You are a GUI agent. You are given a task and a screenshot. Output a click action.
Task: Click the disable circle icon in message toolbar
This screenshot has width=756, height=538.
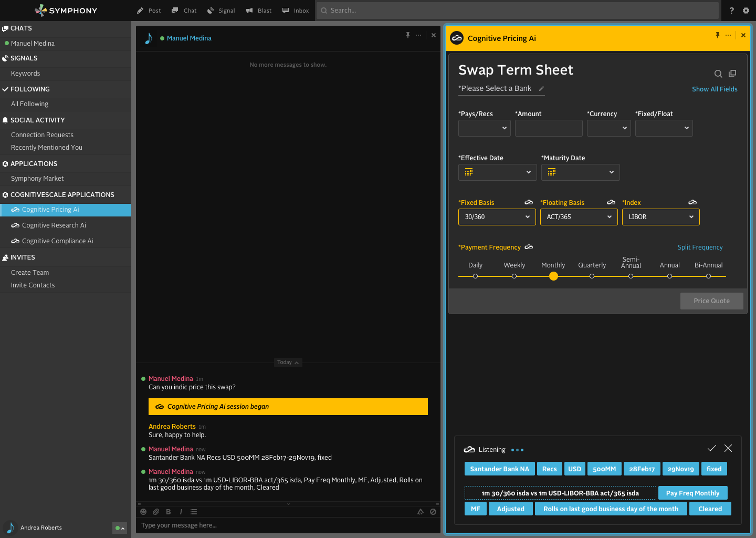coord(433,512)
